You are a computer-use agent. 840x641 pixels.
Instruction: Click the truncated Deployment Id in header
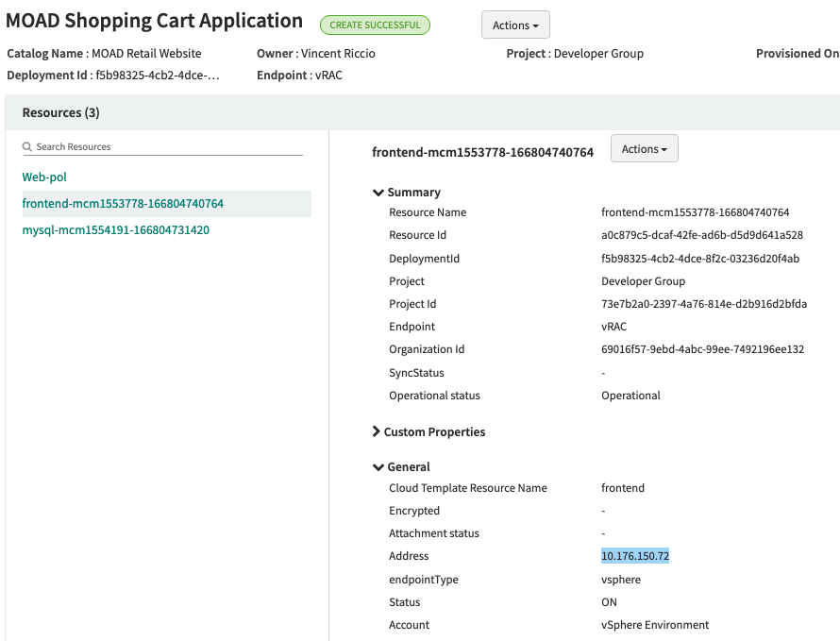pos(157,76)
